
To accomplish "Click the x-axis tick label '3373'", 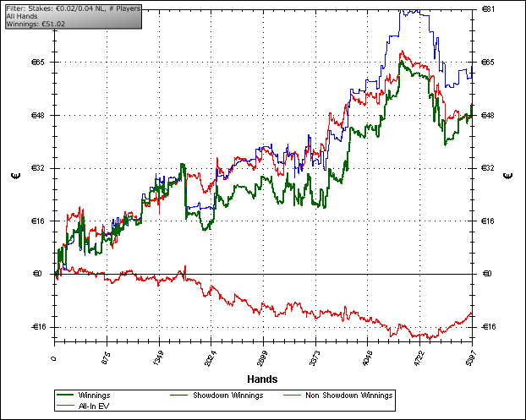I will [315, 358].
